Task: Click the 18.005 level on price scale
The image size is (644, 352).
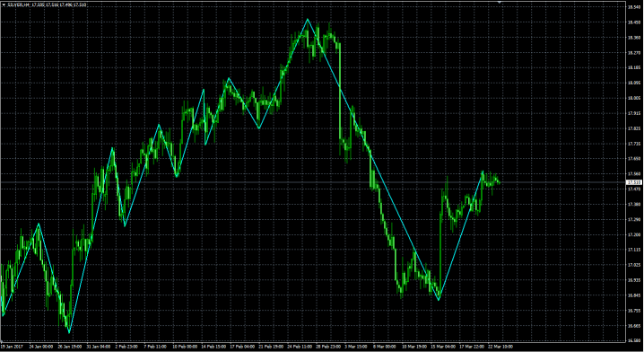Action: [x=634, y=98]
